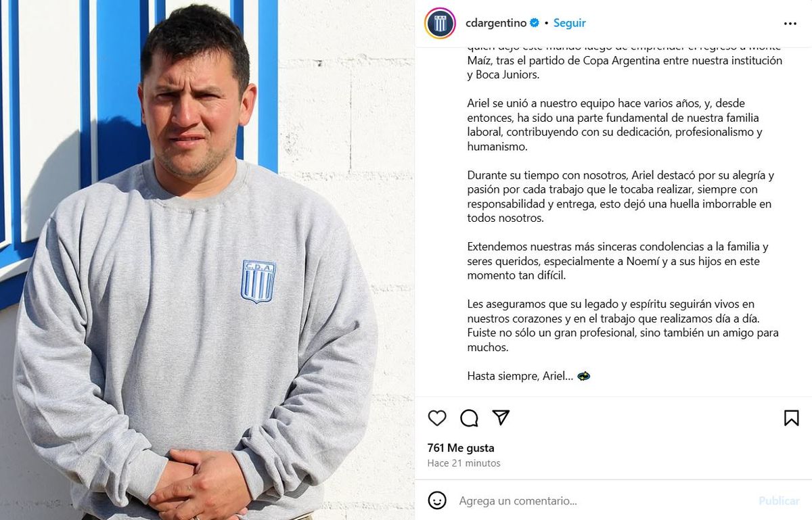Click the paragraph starting Durante su tiempo
812x520 pixels.
(x=621, y=197)
